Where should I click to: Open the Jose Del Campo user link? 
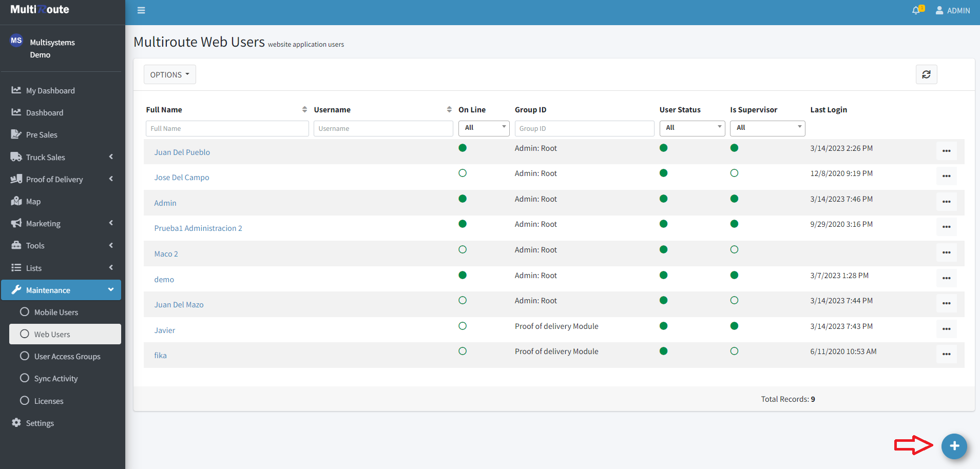point(182,178)
